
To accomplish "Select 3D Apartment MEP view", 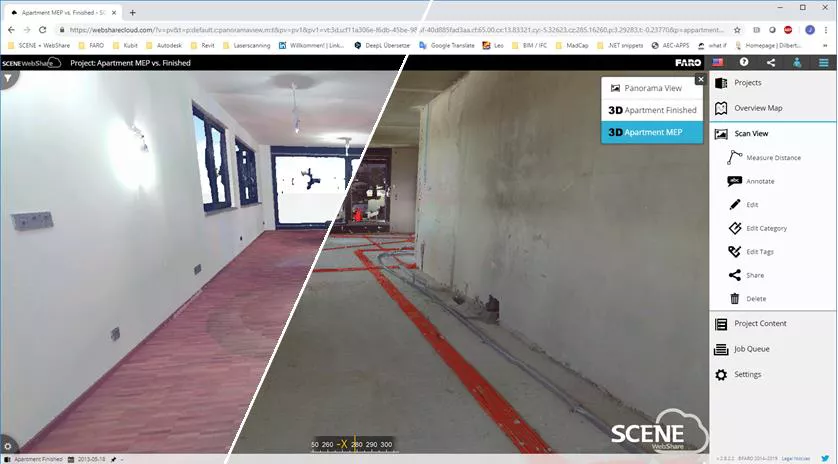I will (652, 132).
